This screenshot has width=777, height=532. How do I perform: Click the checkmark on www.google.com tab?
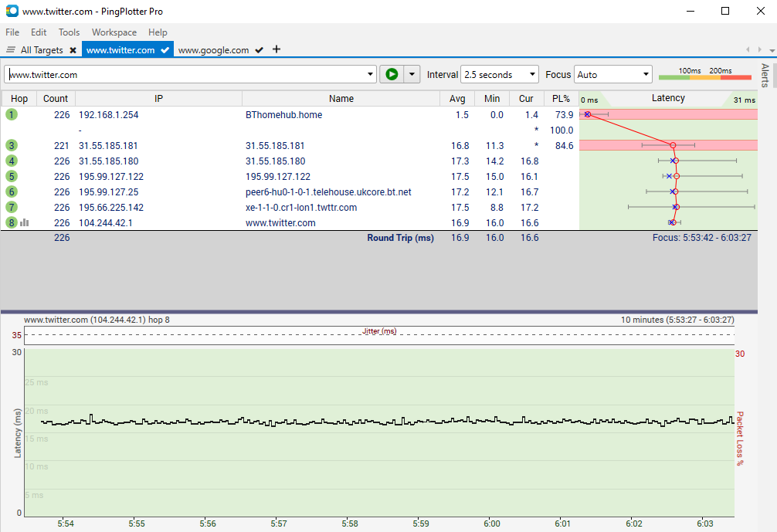coord(260,50)
